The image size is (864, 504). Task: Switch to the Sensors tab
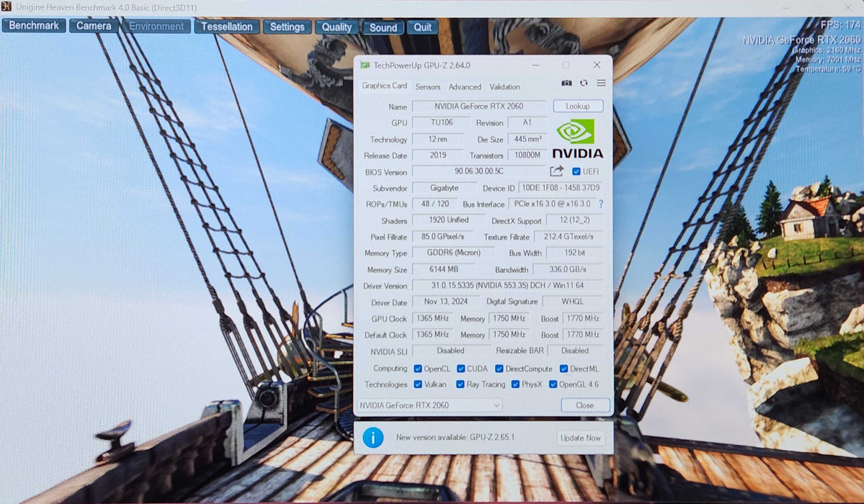pyautogui.click(x=427, y=87)
